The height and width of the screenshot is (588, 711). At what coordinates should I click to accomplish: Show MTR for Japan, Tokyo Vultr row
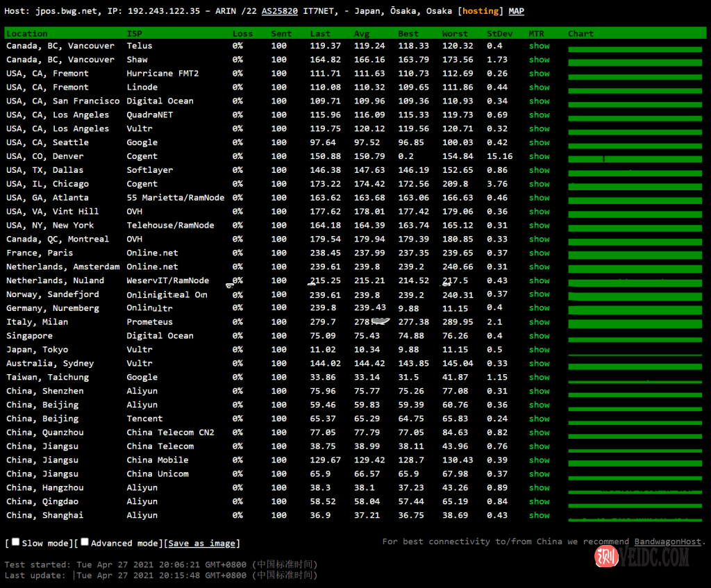coord(539,350)
